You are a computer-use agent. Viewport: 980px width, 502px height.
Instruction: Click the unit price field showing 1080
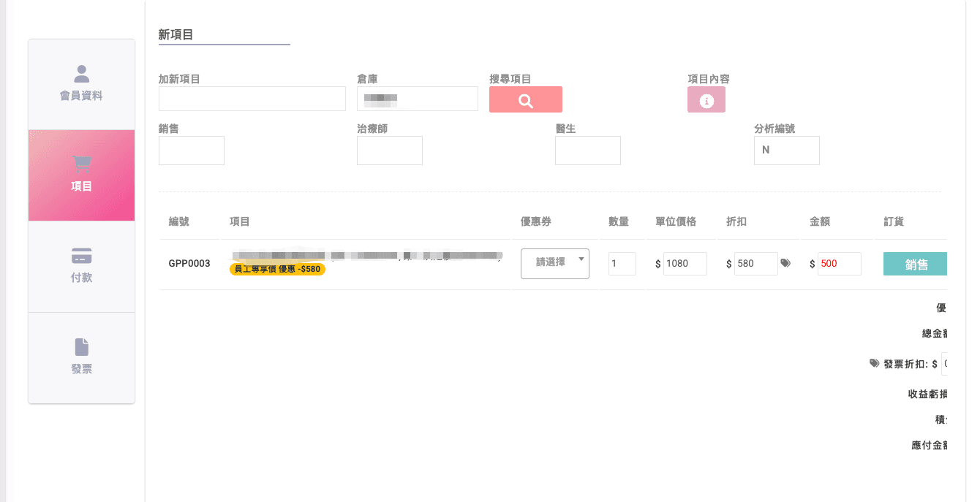click(685, 264)
